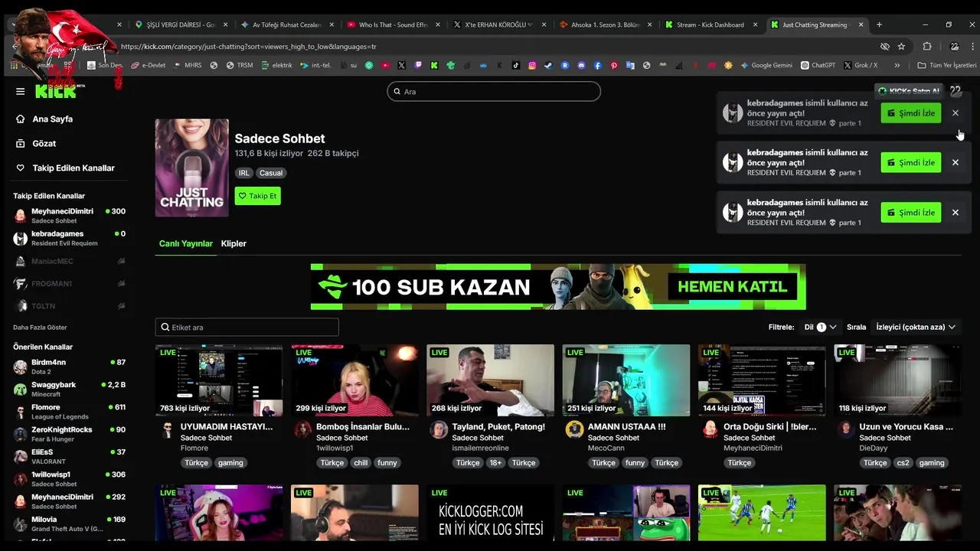Open offline ManiacMEC channel

[x=69, y=261]
